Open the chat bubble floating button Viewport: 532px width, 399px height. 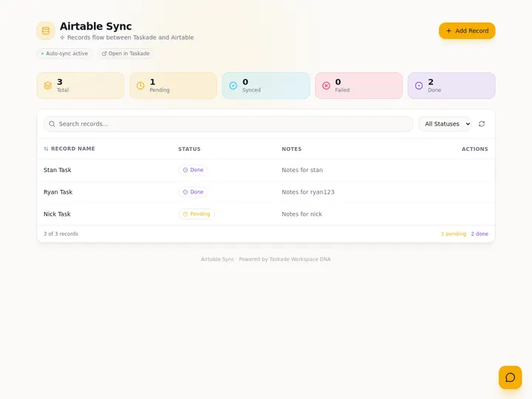click(x=510, y=378)
